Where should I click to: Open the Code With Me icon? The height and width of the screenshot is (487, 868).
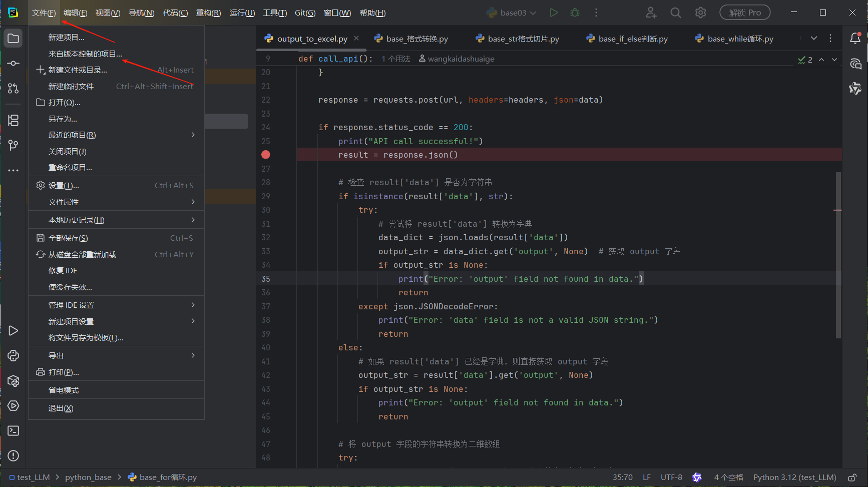coord(651,13)
